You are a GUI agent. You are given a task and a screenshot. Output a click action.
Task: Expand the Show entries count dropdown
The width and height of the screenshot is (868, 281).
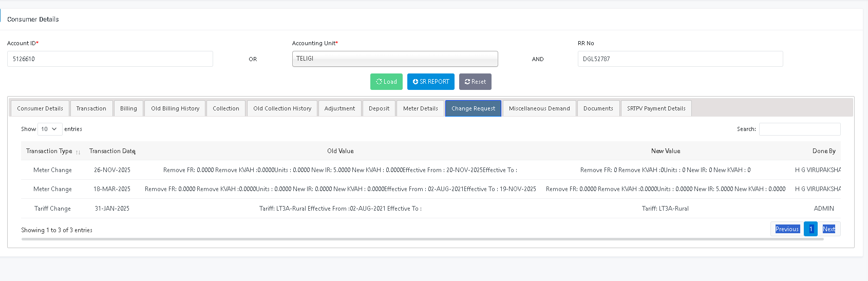pos(50,129)
